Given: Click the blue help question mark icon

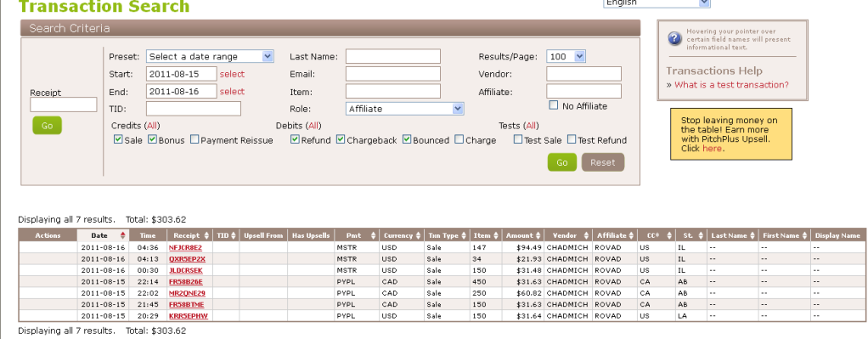Looking at the screenshot, I should pos(674,38).
